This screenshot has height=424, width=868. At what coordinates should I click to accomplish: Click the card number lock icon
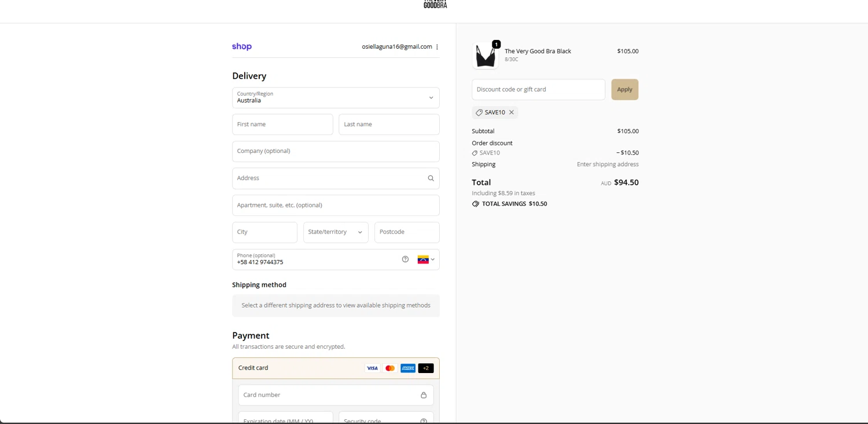tap(424, 395)
